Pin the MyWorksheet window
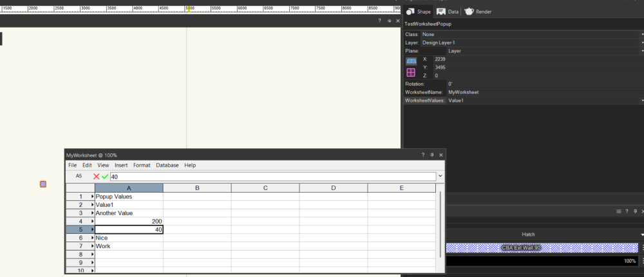The width and height of the screenshot is (644, 277). click(431, 155)
